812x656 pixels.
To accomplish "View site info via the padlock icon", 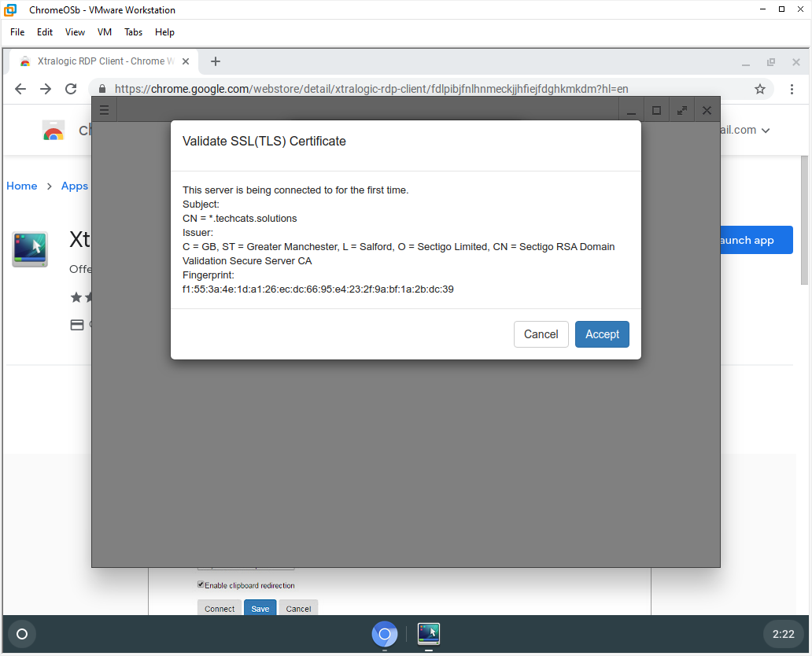I will [102, 89].
